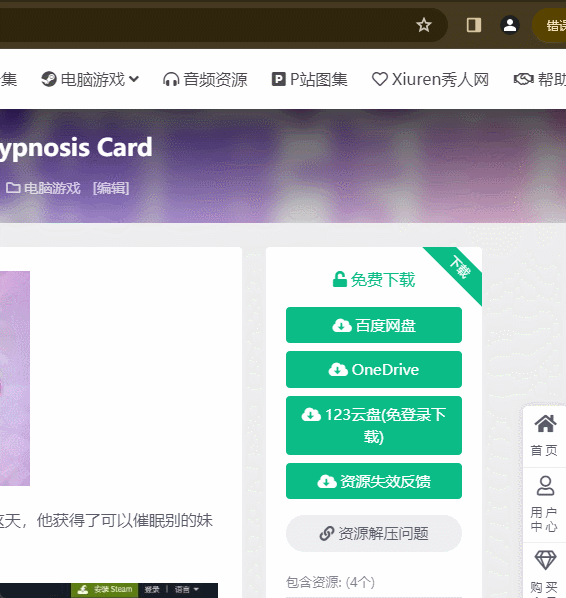Click the 123云盘(免登录下载) button
The width and height of the screenshot is (566, 598).
pyautogui.click(x=374, y=425)
